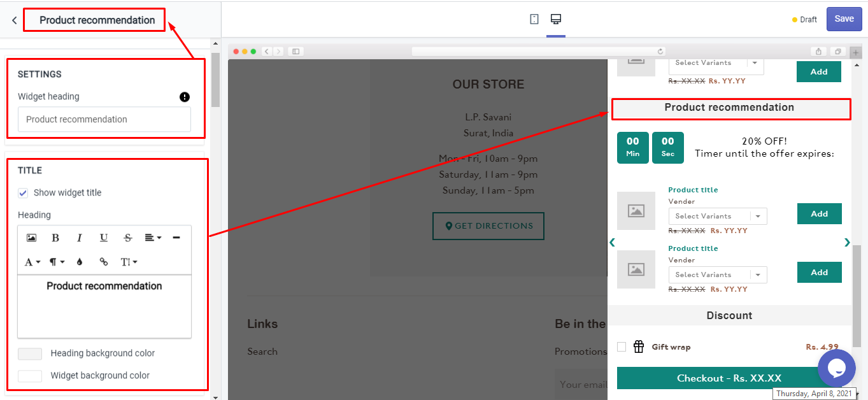Toggle bold formatting in heading editor

[x=55, y=238]
